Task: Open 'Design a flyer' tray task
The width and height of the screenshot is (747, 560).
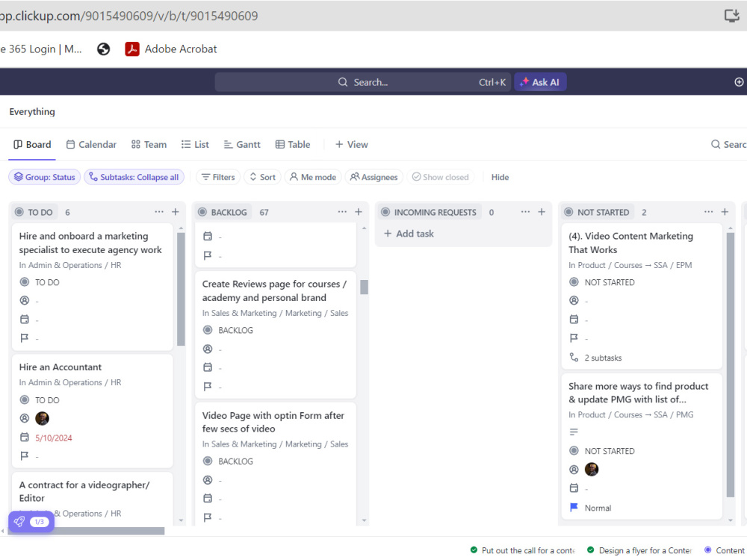Action: (639, 550)
